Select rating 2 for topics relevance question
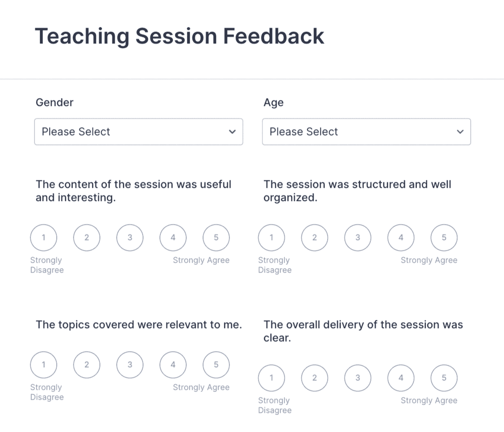Screen dimensions: 504x432 click(x=86, y=365)
